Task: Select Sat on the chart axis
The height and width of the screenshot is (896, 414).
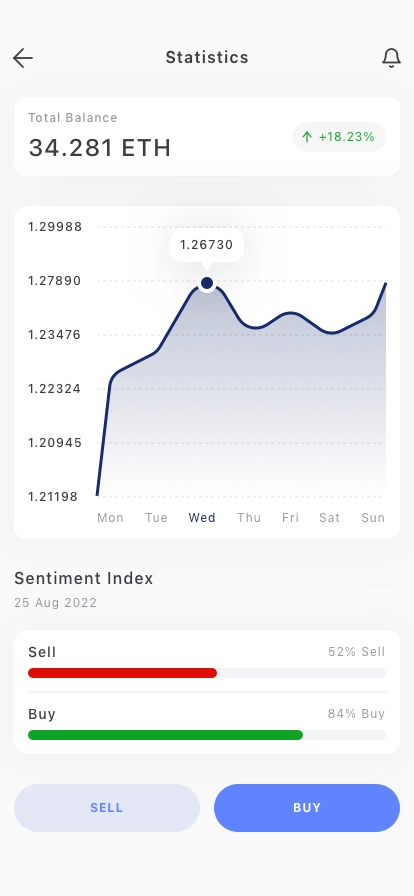Action: pyautogui.click(x=329, y=518)
